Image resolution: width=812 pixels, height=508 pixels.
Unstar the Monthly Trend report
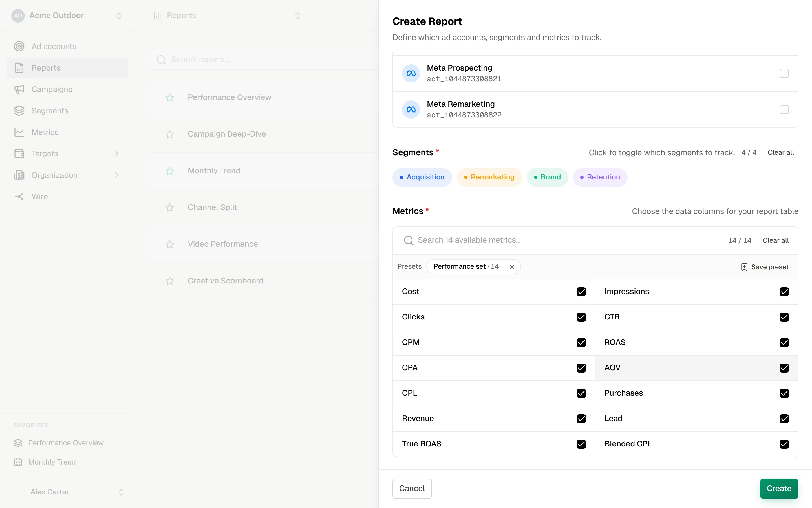point(170,171)
